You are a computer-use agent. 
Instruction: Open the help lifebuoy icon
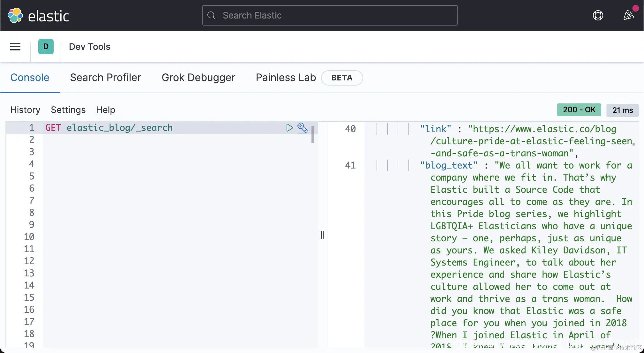598,15
